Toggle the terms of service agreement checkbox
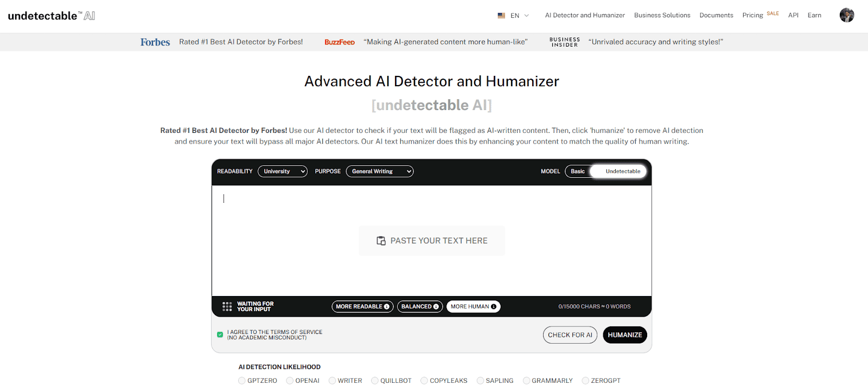Viewport: 868px width, 392px height. tap(220, 335)
